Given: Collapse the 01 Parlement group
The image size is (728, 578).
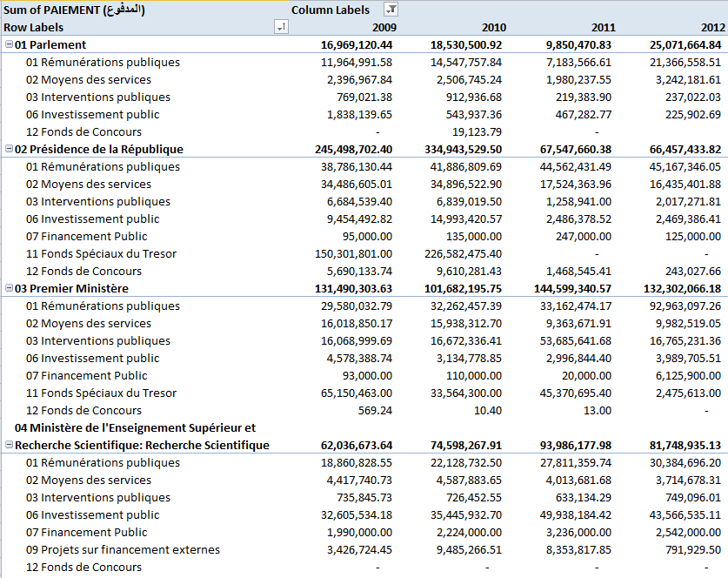Looking at the screenshot, I should [x=9, y=44].
